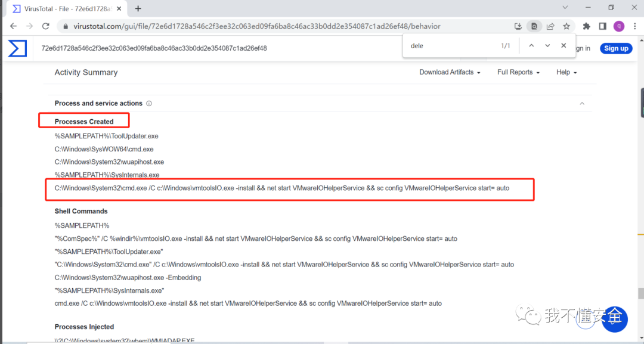Click %SAMPLEPATH%\ToolUpdater.exe under Processes Created

(106, 136)
